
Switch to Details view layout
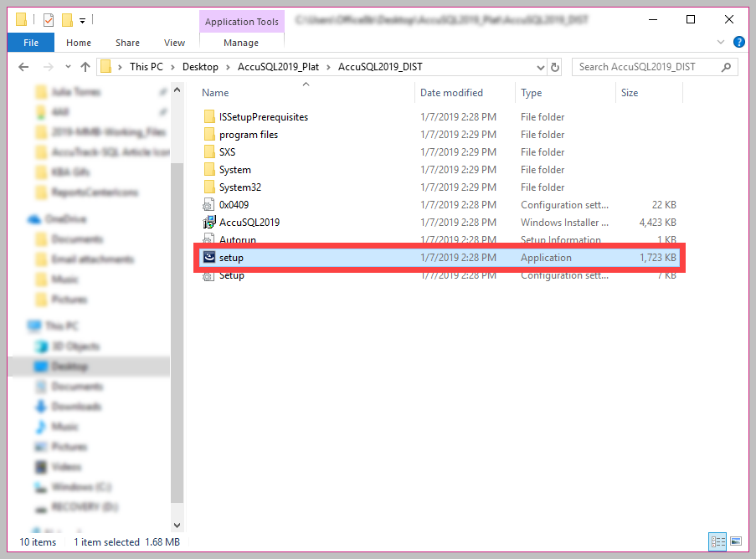coord(717,541)
